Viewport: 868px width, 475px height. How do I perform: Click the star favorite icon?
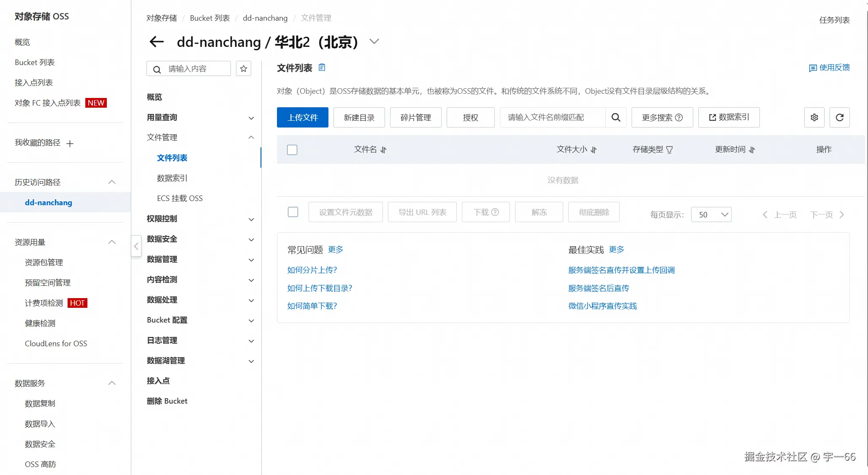pyautogui.click(x=244, y=69)
